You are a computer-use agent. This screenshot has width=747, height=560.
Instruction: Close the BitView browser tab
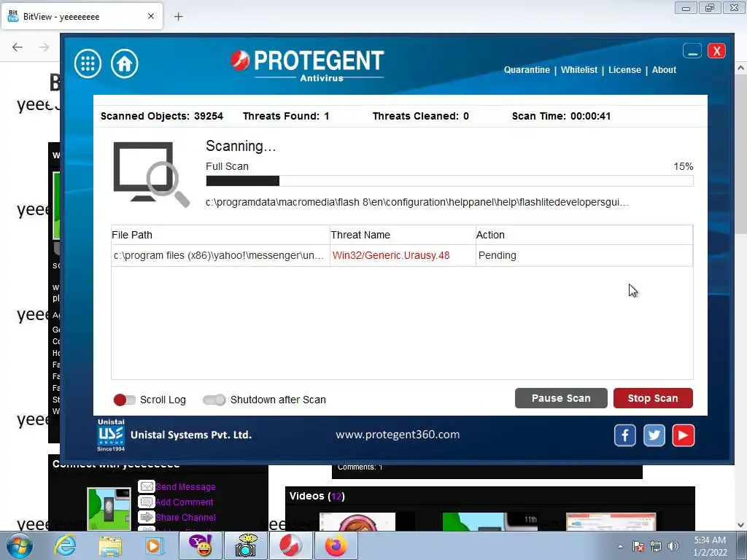coord(151,16)
